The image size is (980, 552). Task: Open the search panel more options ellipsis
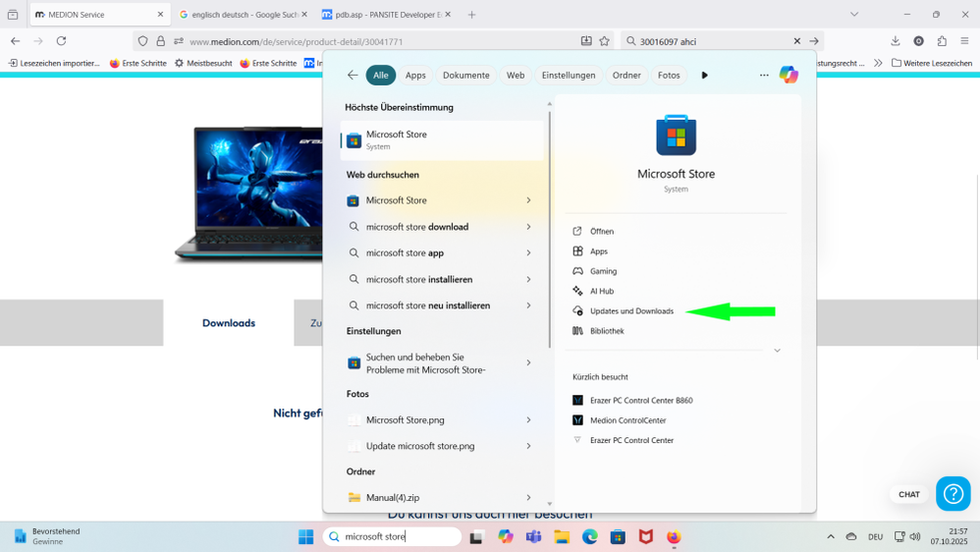764,75
